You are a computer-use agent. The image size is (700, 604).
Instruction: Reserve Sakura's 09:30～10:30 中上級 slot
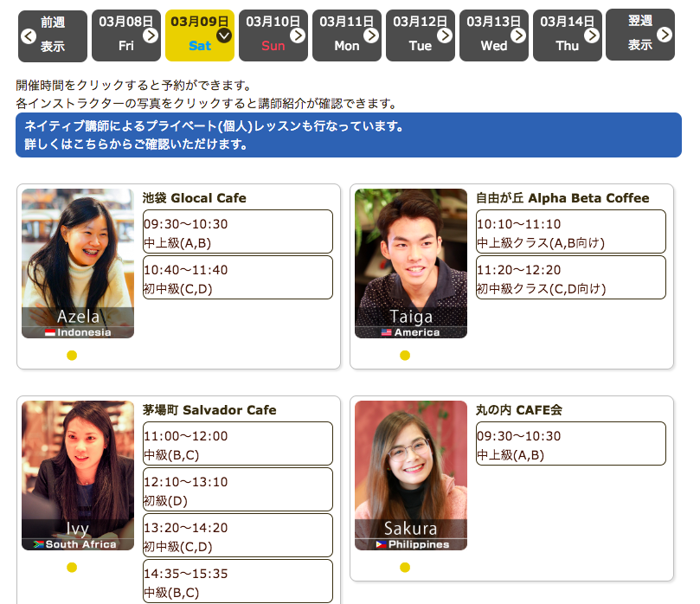[x=570, y=444]
